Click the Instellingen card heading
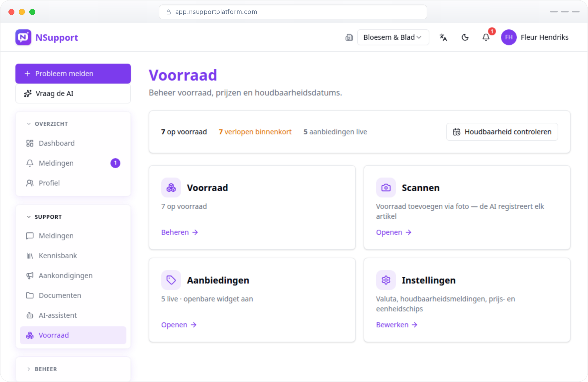The height and width of the screenshot is (382, 588). coord(429,280)
